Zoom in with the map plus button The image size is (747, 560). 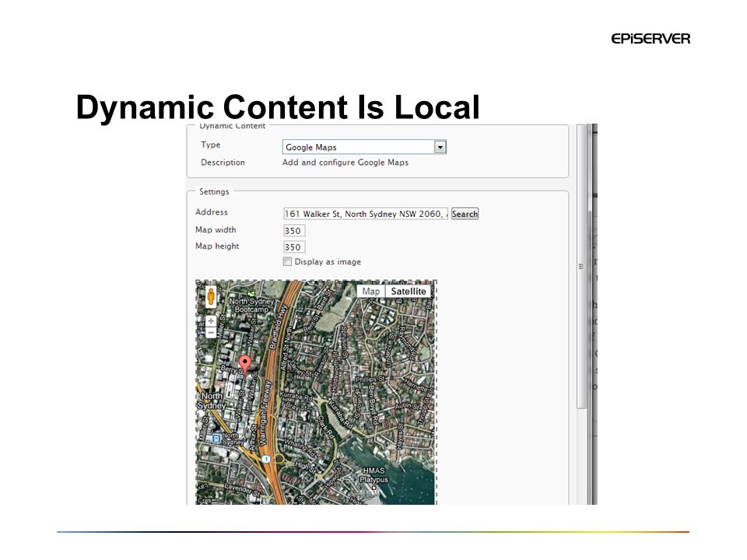(211, 321)
